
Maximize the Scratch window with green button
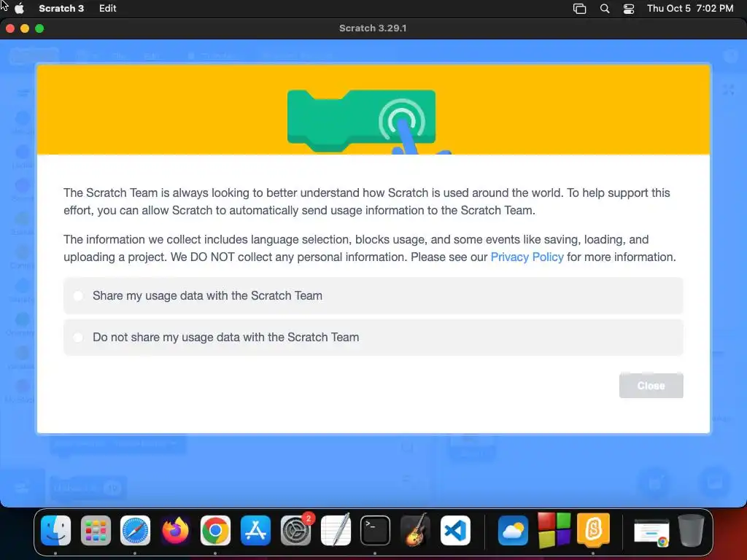39,28
